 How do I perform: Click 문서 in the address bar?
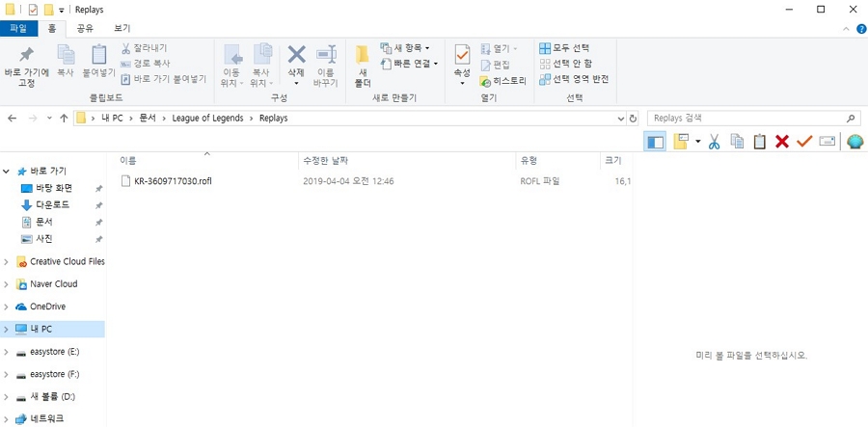tap(148, 118)
